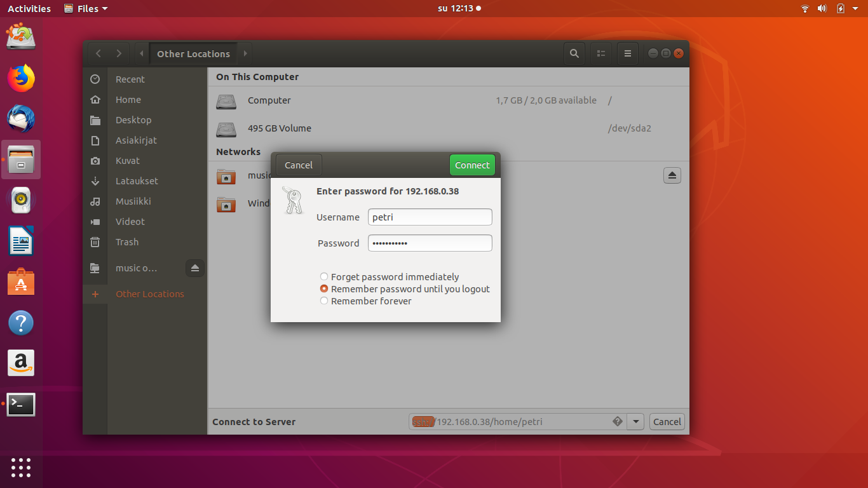Click the search icon in Files header
868x488 pixels.
(x=574, y=54)
